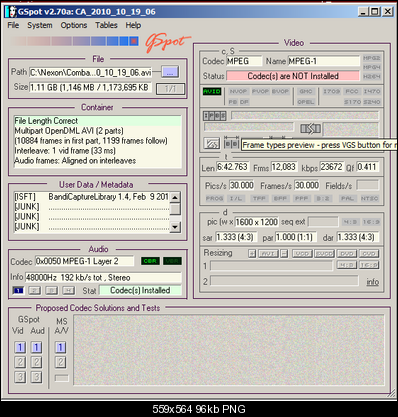The image size is (398, 417).
Task: Click the 1/1 file counter button
Action: point(170,89)
